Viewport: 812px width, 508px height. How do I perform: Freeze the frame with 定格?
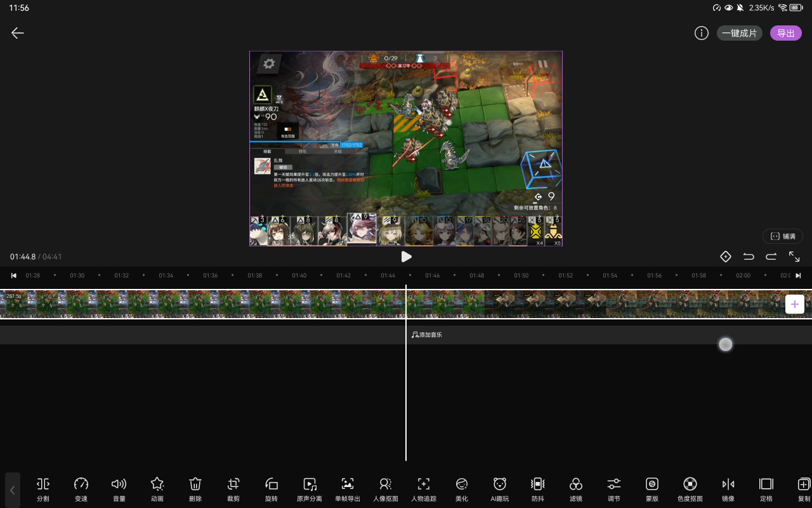(x=766, y=490)
